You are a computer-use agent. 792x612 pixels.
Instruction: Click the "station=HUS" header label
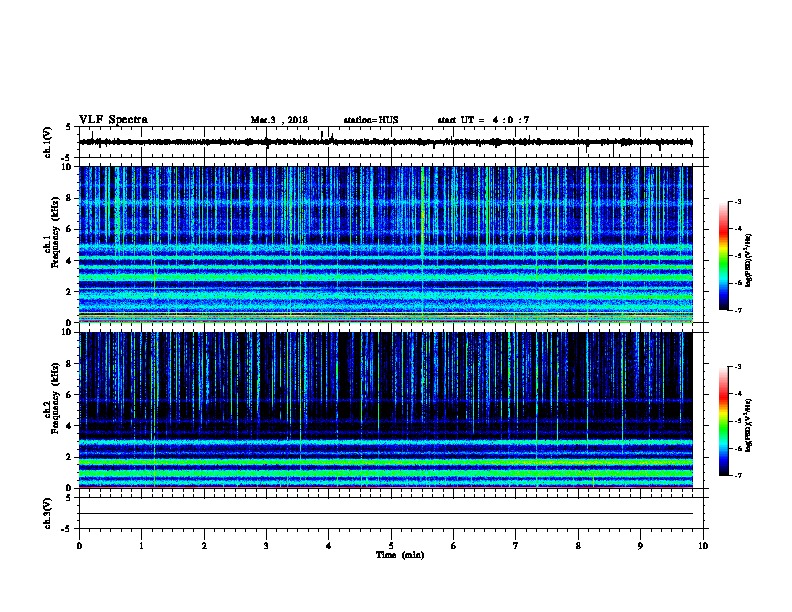371,120
